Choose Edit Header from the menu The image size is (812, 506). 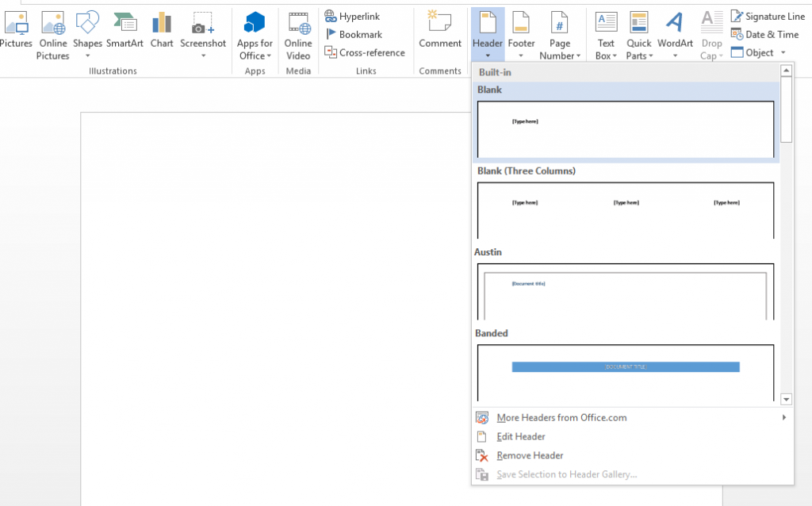(521, 436)
